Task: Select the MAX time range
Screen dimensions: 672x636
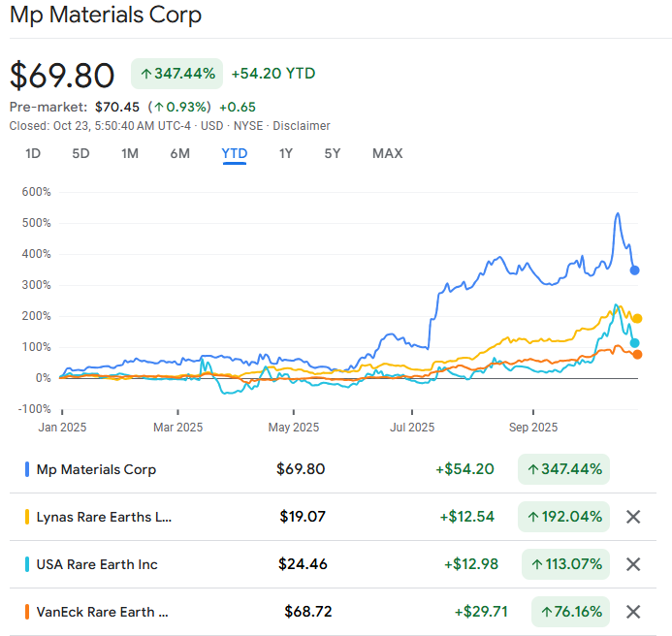Action: tap(387, 153)
